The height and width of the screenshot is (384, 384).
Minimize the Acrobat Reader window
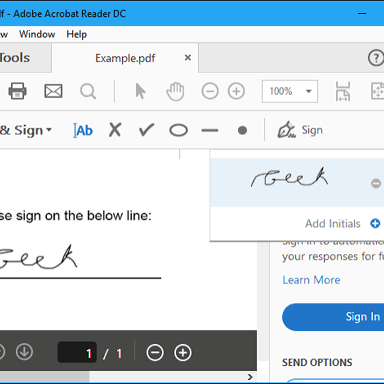pos(362,14)
